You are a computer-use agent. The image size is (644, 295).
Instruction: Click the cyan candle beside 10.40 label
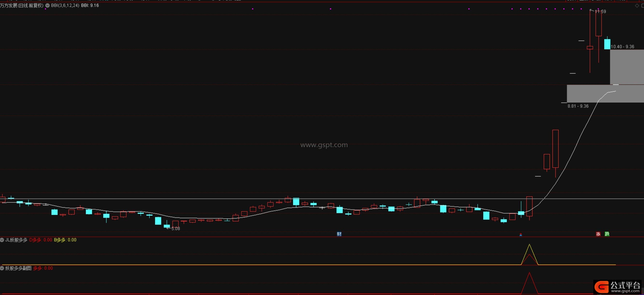tap(607, 44)
